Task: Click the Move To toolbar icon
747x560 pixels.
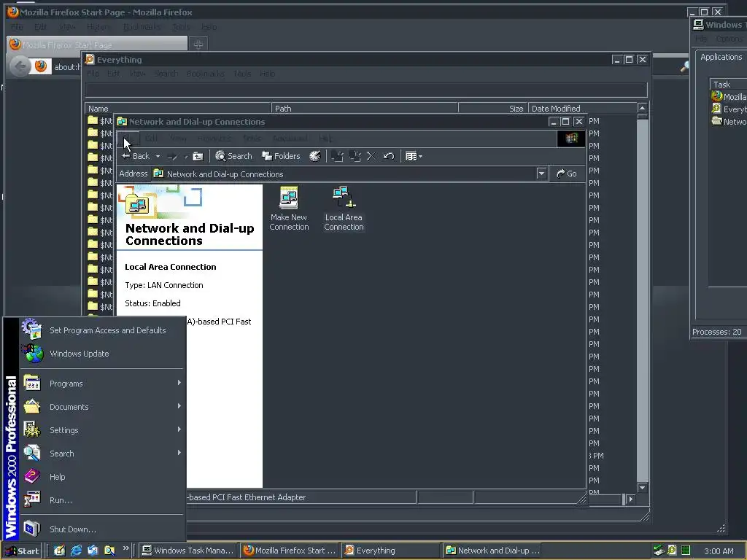Action: [337, 156]
